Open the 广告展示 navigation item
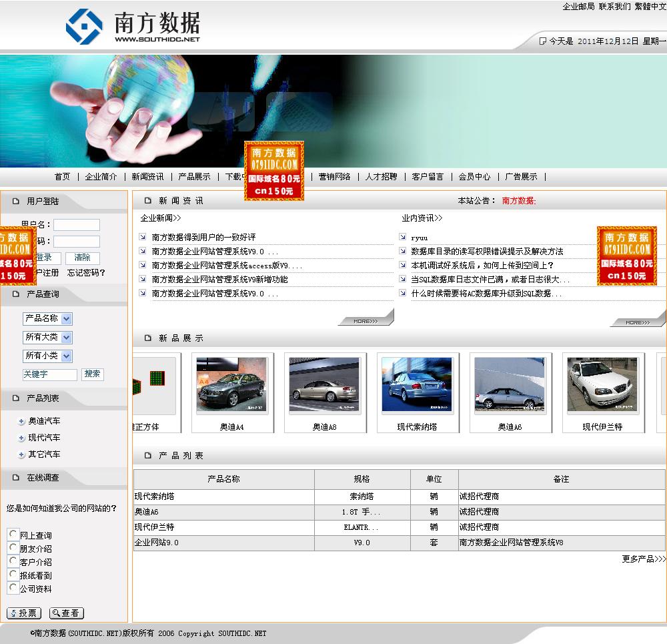Viewport: 667px width, 644px height. [522, 177]
